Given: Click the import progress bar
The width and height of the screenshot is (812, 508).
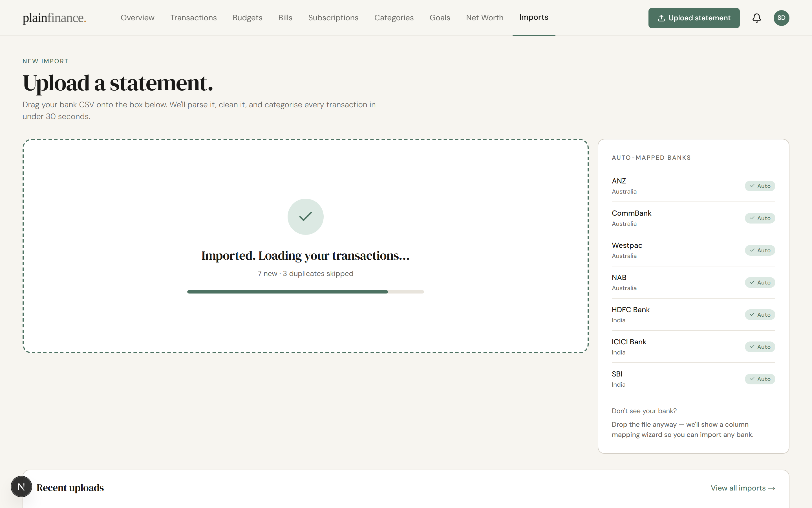Looking at the screenshot, I should pyautogui.click(x=305, y=292).
